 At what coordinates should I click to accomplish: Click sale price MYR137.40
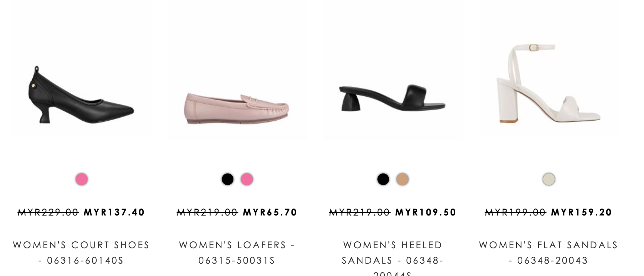pos(114,212)
